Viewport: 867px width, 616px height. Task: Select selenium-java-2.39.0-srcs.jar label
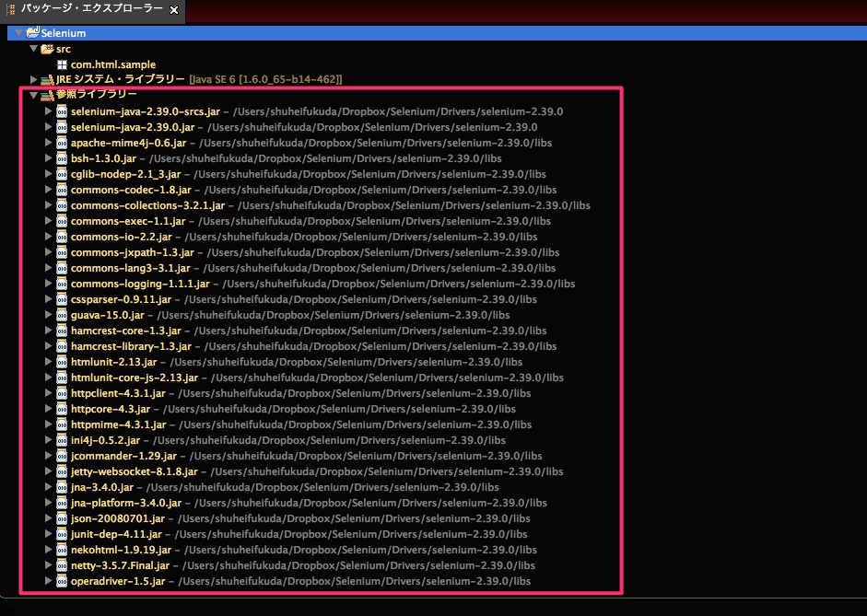146,111
